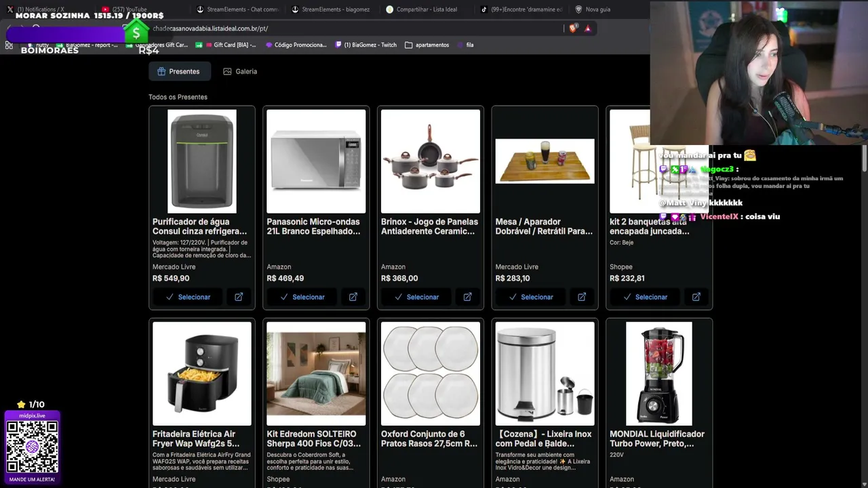This screenshot has height=488, width=868.
Task: Switch to the Galeria tab
Action: click(x=240, y=71)
